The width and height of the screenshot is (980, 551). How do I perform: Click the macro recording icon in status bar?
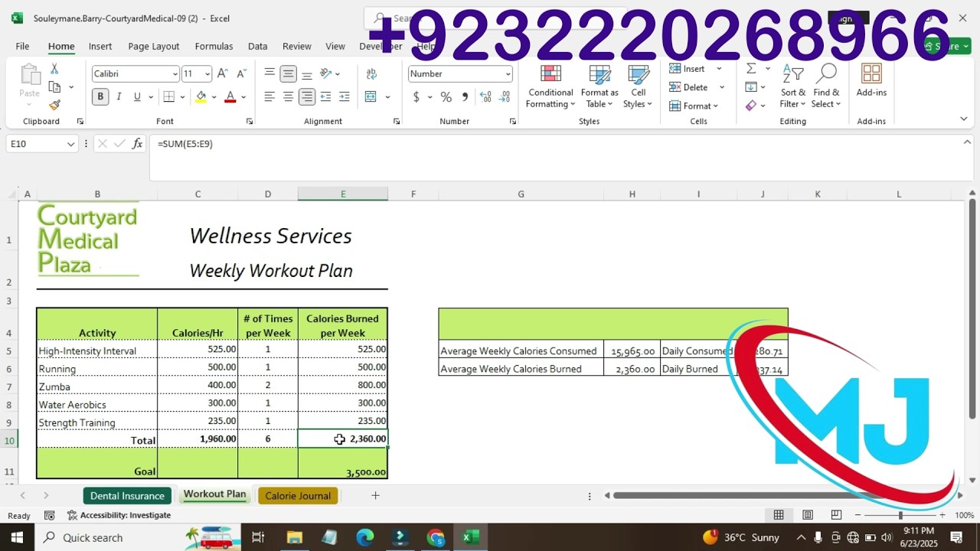pos(50,515)
